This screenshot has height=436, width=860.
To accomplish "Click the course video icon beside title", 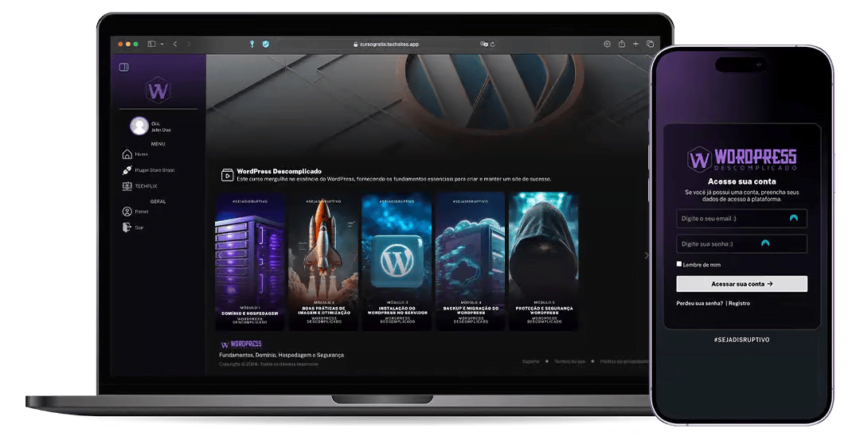I will point(227,175).
